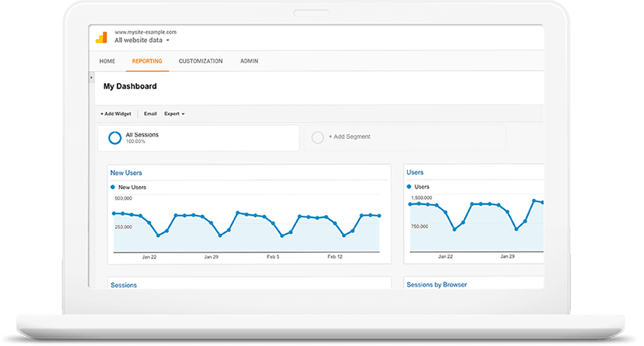The height and width of the screenshot is (346, 644).
Task: Open the ADMIN tab
Action: pyautogui.click(x=248, y=61)
